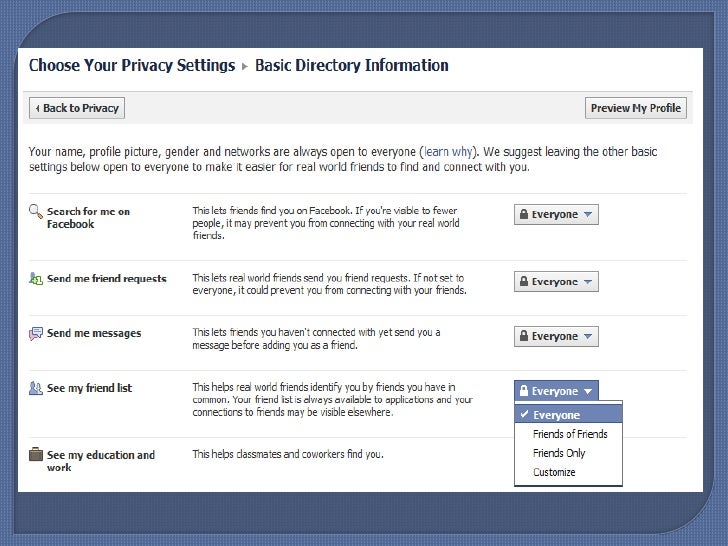Open the learn why link
The image size is (728, 546).
[448, 152]
